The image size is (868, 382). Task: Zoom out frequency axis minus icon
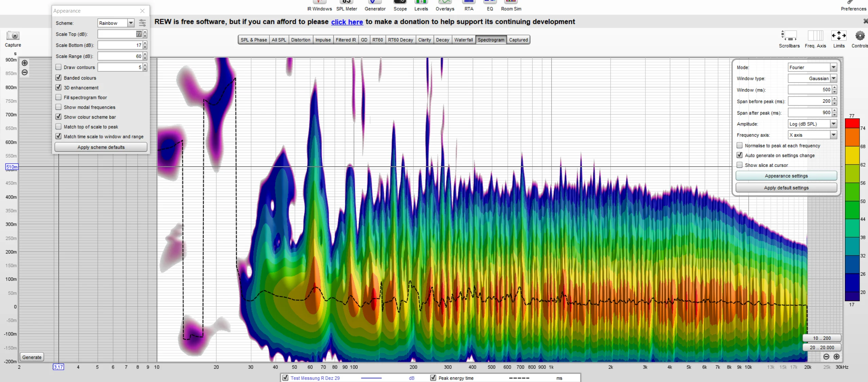pos(826,357)
